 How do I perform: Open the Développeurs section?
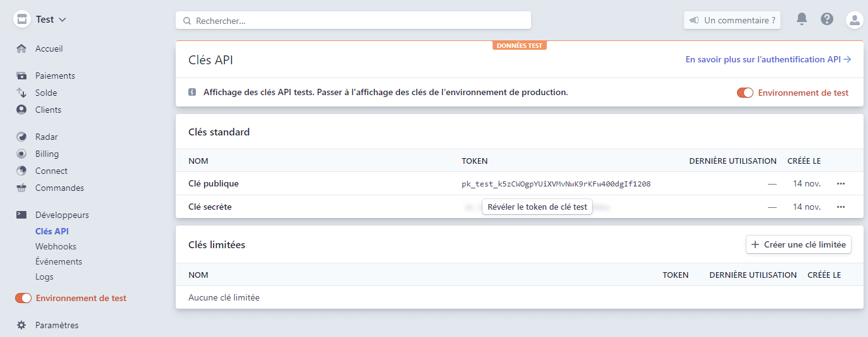tap(62, 215)
